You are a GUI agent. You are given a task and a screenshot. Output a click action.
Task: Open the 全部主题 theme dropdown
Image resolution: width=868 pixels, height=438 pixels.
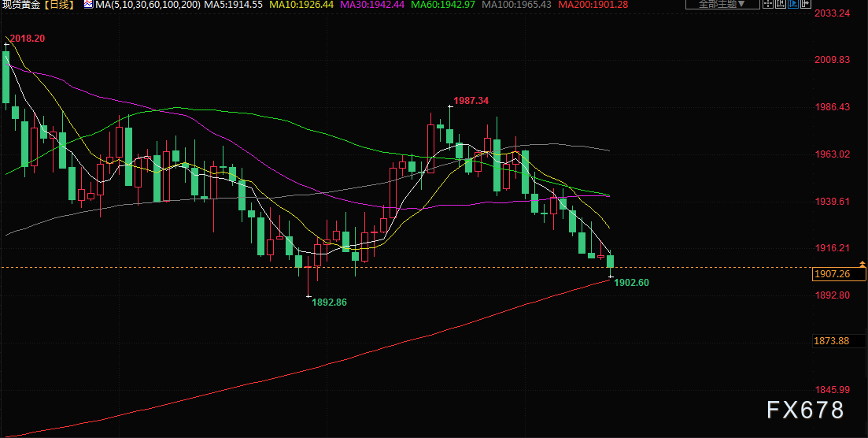[722, 4]
